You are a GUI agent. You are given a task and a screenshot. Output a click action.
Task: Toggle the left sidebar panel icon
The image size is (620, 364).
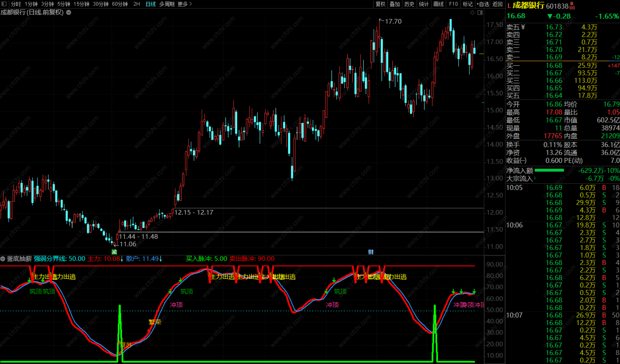pyautogui.click(x=4, y=4)
